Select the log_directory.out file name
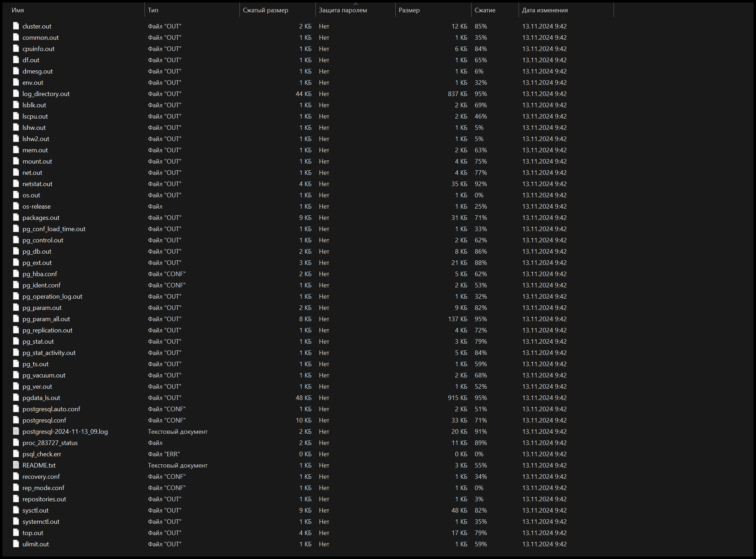This screenshot has width=756, height=559. pos(46,94)
